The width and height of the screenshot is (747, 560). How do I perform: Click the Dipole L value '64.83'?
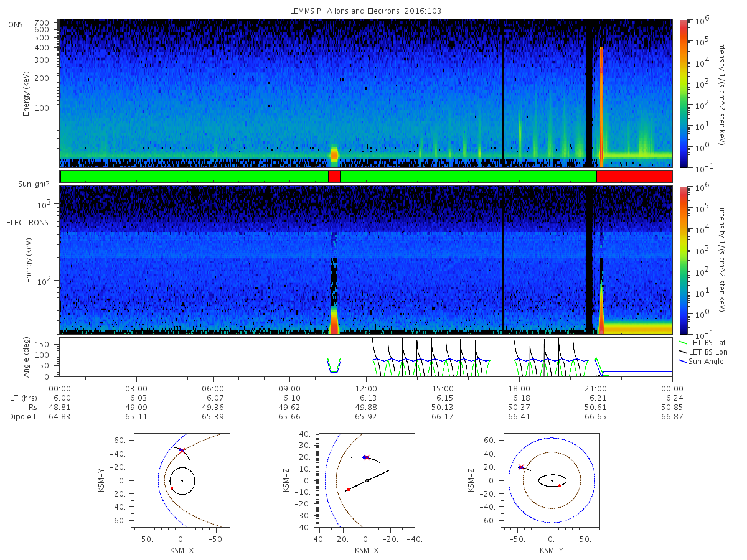pyautogui.click(x=60, y=416)
